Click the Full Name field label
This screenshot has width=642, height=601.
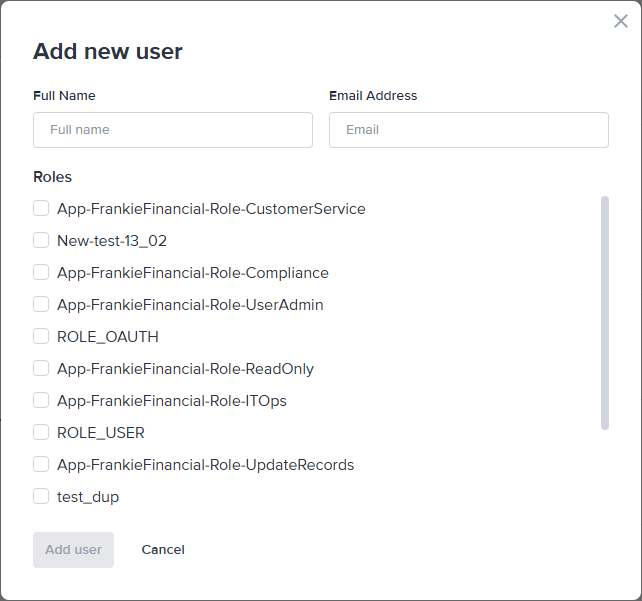pos(64,96)
